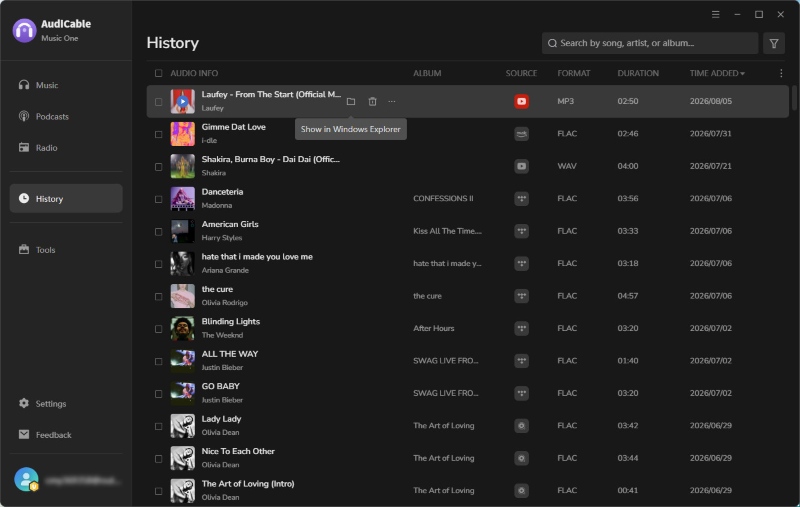Open the hamburger menu in title bar
Image resolution: width=800 pixels, height=507 pixels.
[716, 14]
